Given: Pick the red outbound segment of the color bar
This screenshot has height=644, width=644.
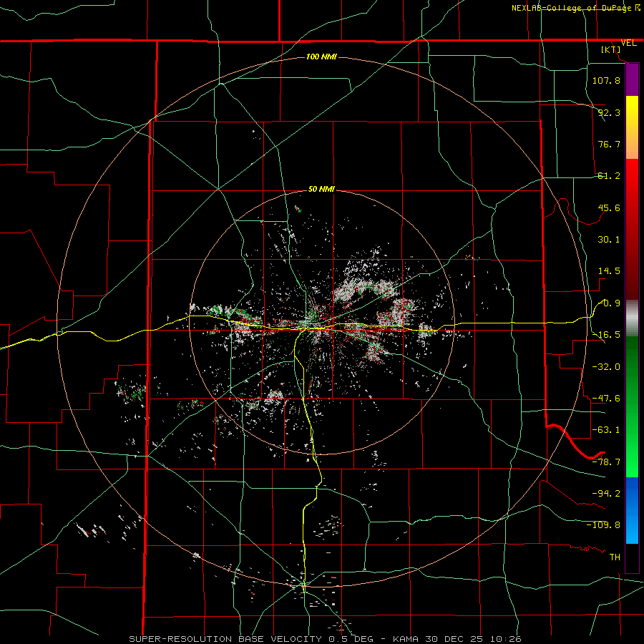Looking at the screenshot, I should [x=632, y=229].
